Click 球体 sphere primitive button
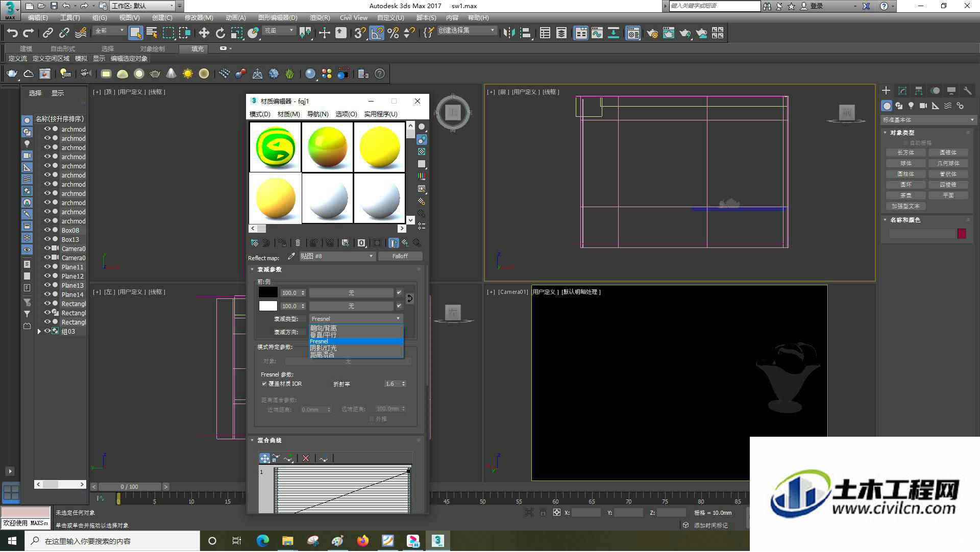This screenshot has width=980, height=552. coord(906,163)
